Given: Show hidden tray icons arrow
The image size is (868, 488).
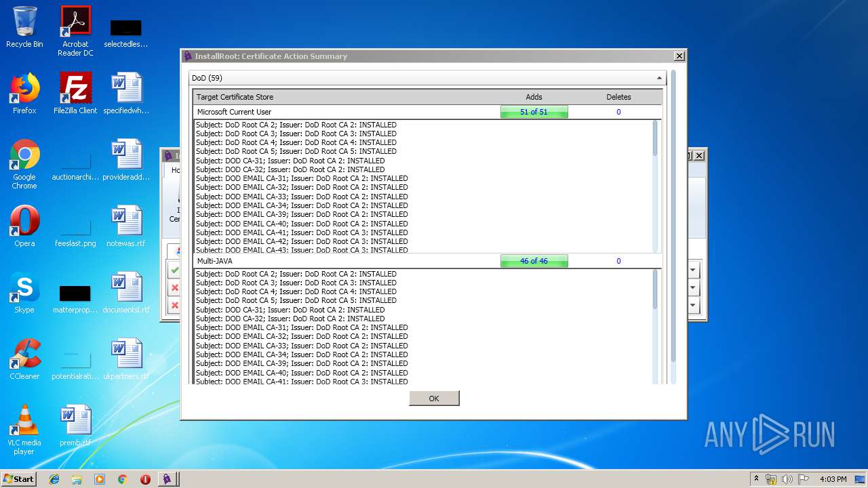Looking at the screenshot, I should [756, 479].
